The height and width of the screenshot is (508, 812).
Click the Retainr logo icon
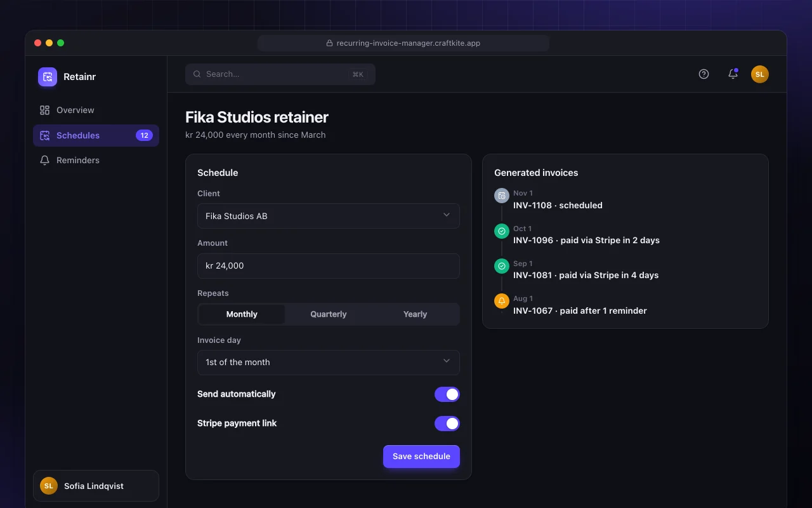pyautogui.click(x=48, y=77)
